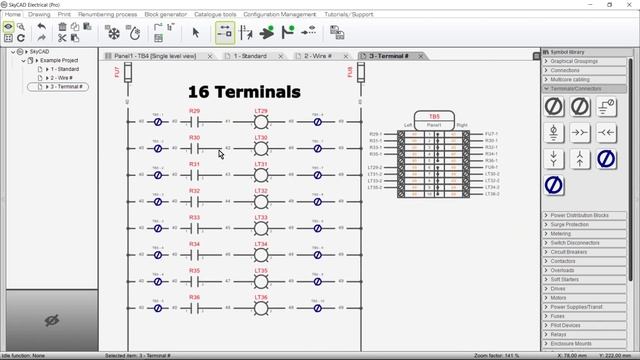This screenshot has width=640, height=360.
Task: Pick the upward arrow connector symbol
Action: click(580, 159)
